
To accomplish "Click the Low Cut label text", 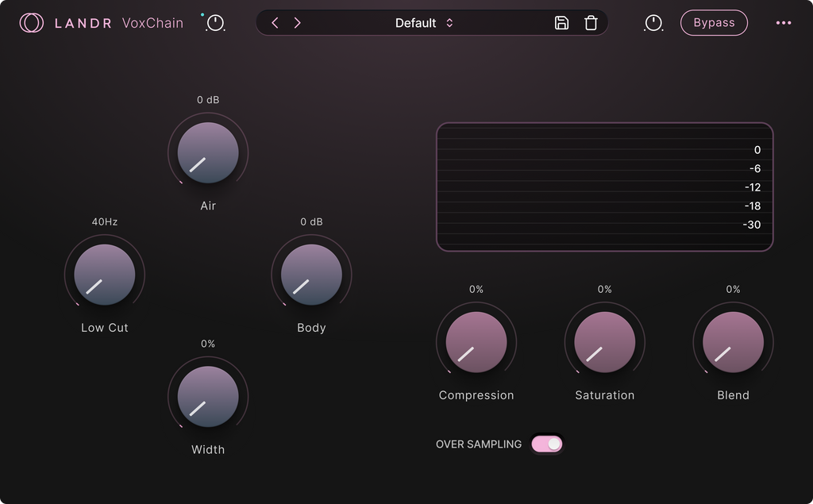I will click(x=104, y=328).
